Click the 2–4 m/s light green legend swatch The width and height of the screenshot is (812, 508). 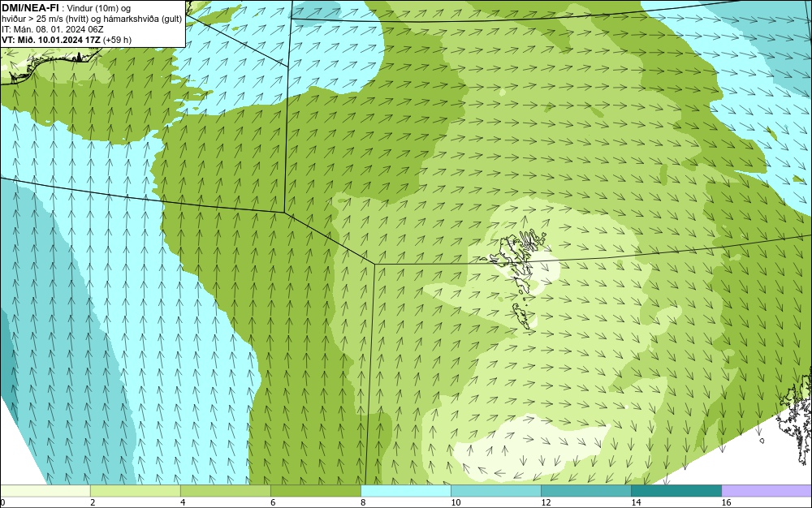pos(135,490)
